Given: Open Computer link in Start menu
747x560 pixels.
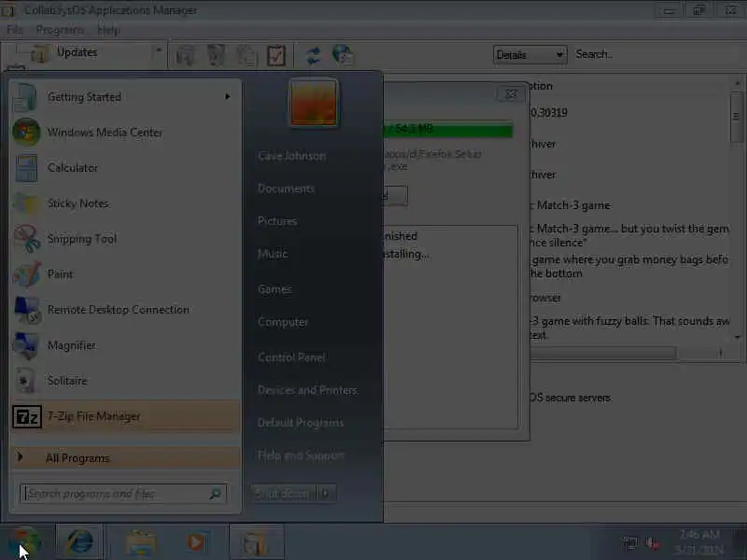Looking at the screenshot, I should [x=283, y=322].
